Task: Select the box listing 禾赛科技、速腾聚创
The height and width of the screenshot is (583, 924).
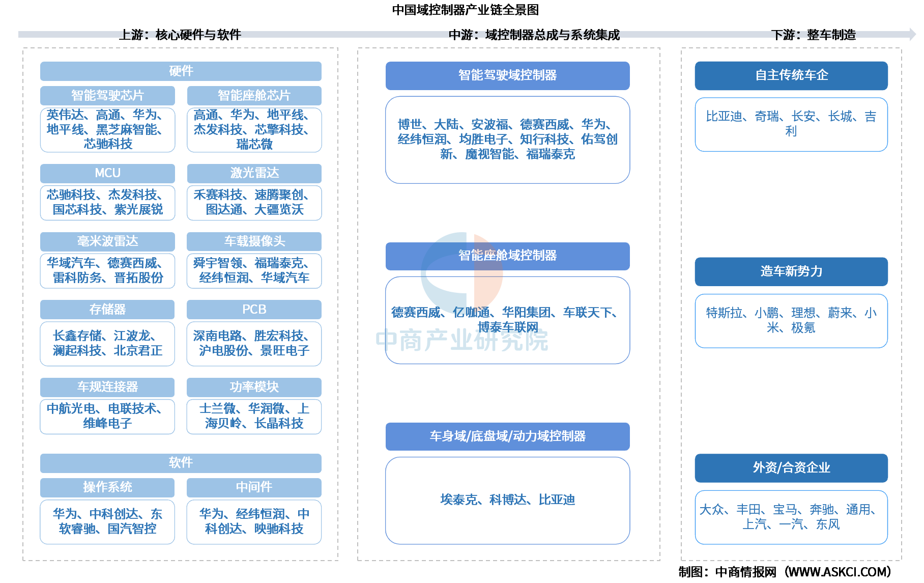Action: 254,203
